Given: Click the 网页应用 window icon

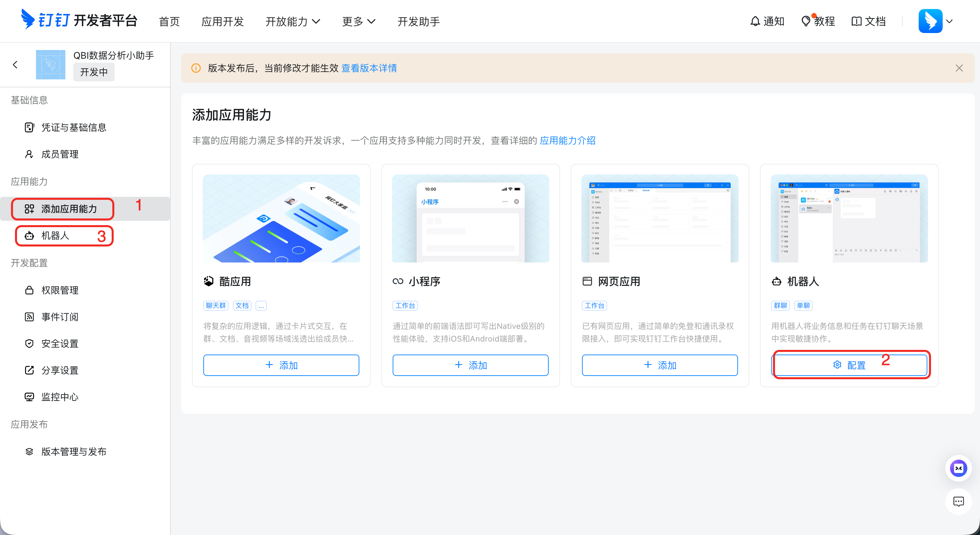Looking at the screenshot, I should pos(587,282).
